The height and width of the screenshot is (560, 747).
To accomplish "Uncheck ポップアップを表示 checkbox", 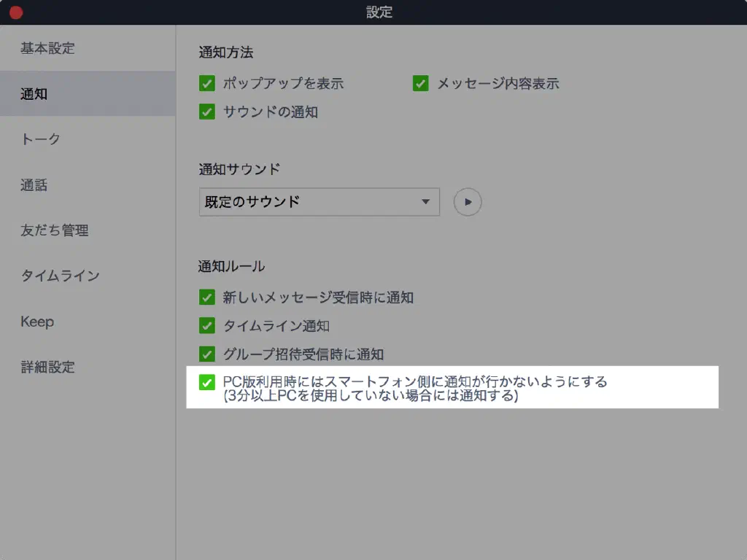I will pyautogui.click(x=207, y=84).
